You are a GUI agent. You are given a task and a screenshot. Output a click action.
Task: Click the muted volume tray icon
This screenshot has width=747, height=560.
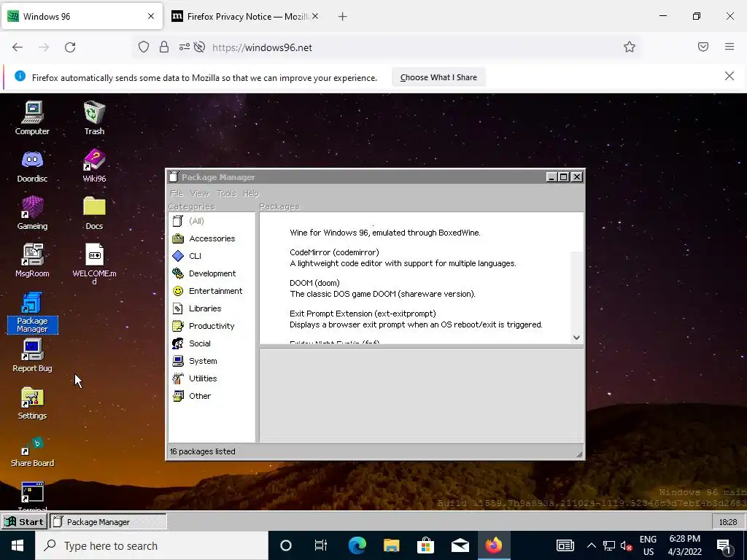pos(627,545)
